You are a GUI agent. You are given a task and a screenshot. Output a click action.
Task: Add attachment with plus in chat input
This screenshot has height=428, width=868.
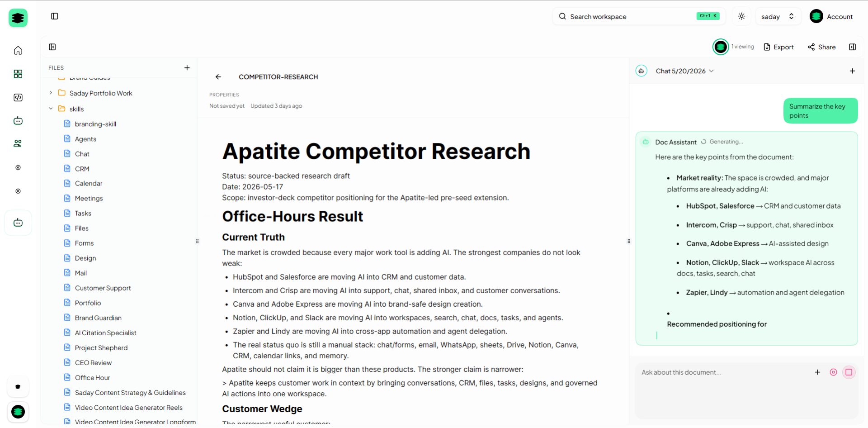tap(818, 372)
